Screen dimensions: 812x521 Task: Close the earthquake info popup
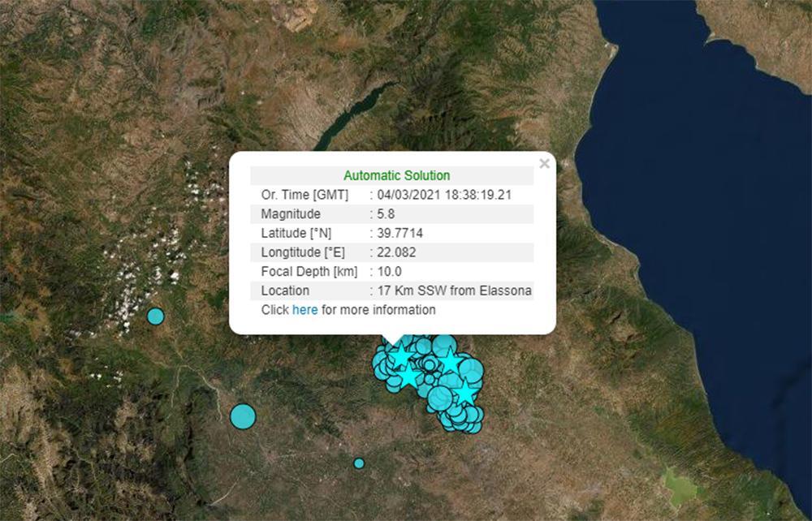coord(544,164)
